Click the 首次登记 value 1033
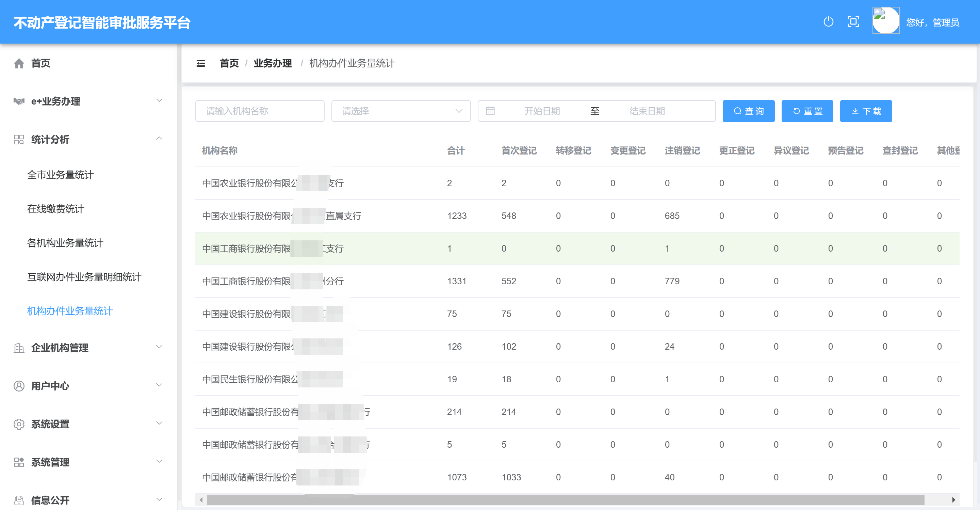Viewport: 980px width, 510px height. [511, 477]
